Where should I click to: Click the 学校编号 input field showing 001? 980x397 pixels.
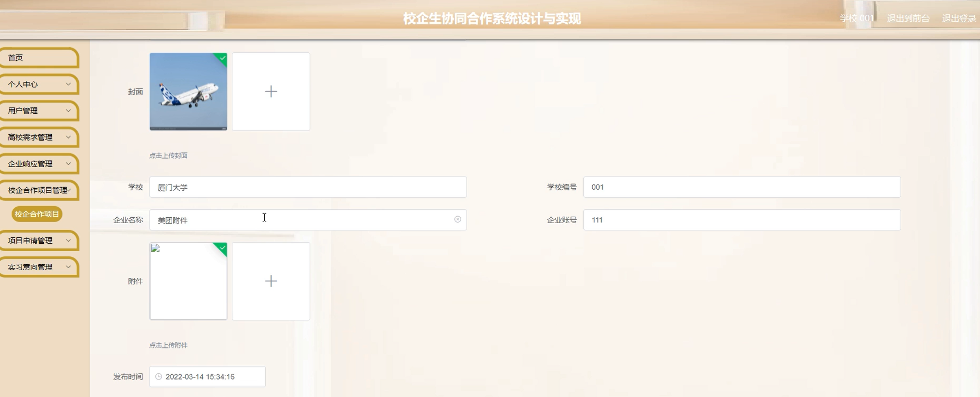(742, 187)
